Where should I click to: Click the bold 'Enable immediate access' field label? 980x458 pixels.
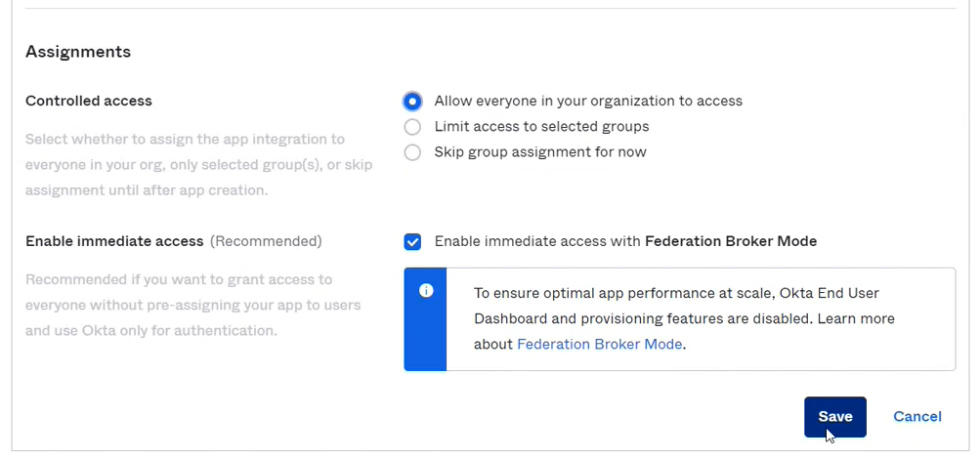click(x=114, y=241)
